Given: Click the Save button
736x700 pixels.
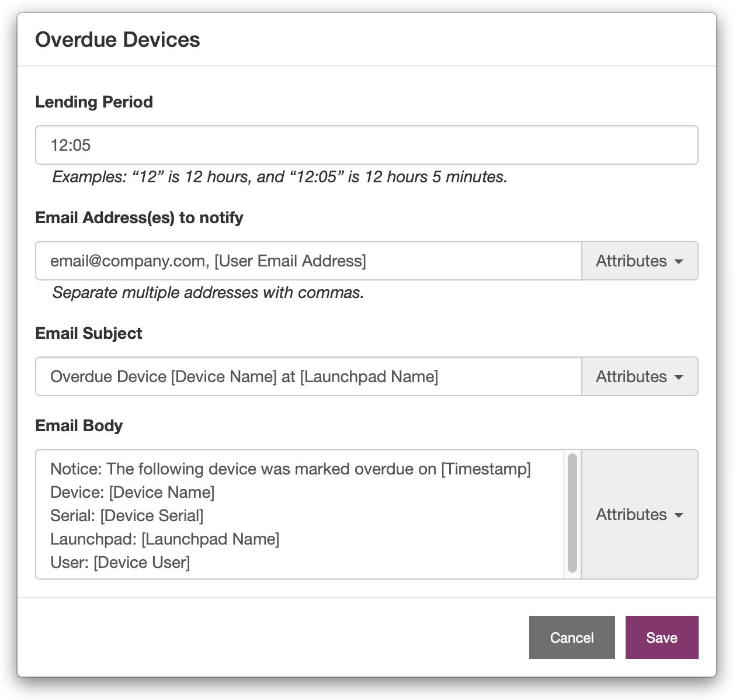Looking at the screenshot, I should tap(661, 637).
